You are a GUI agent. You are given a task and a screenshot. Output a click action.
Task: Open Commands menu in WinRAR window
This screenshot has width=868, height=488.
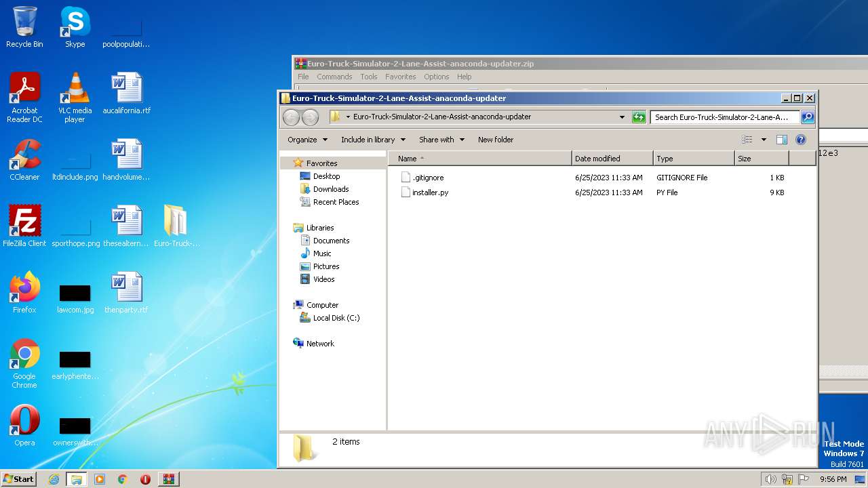[x=334, y=77]
